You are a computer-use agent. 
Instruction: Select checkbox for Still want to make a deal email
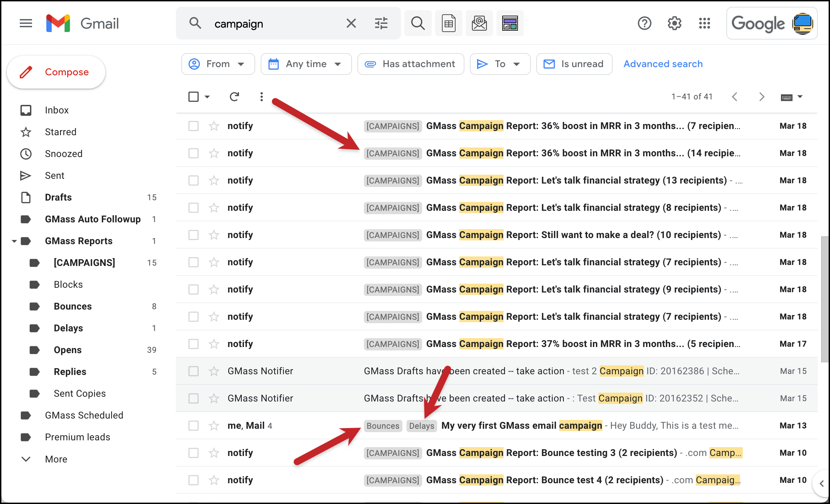click(x=194, y=235)
